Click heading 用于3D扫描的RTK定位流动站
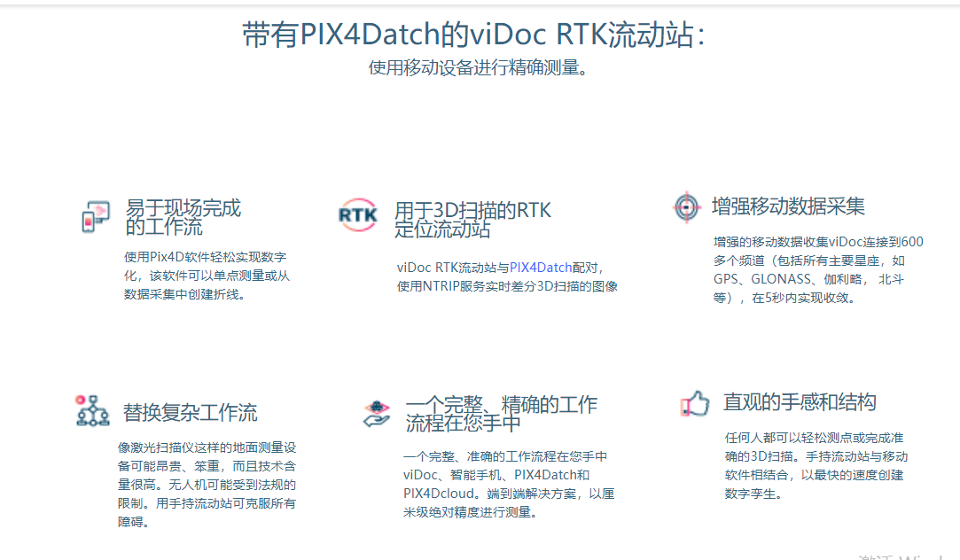960x560 pixels. point(472,219)
